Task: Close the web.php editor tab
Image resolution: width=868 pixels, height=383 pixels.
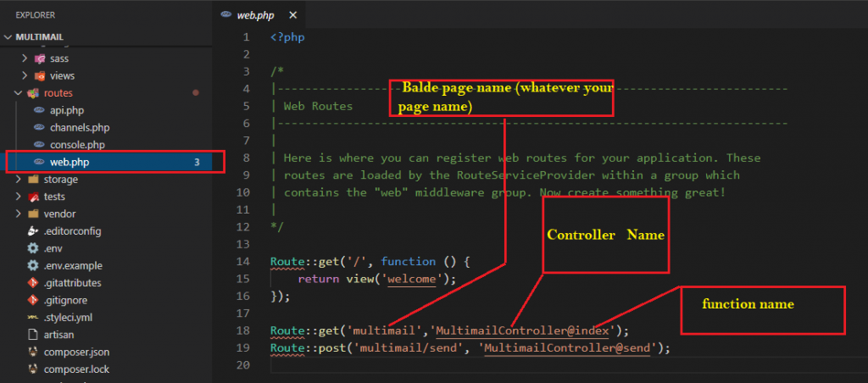Action: click(x=292, y=14)
